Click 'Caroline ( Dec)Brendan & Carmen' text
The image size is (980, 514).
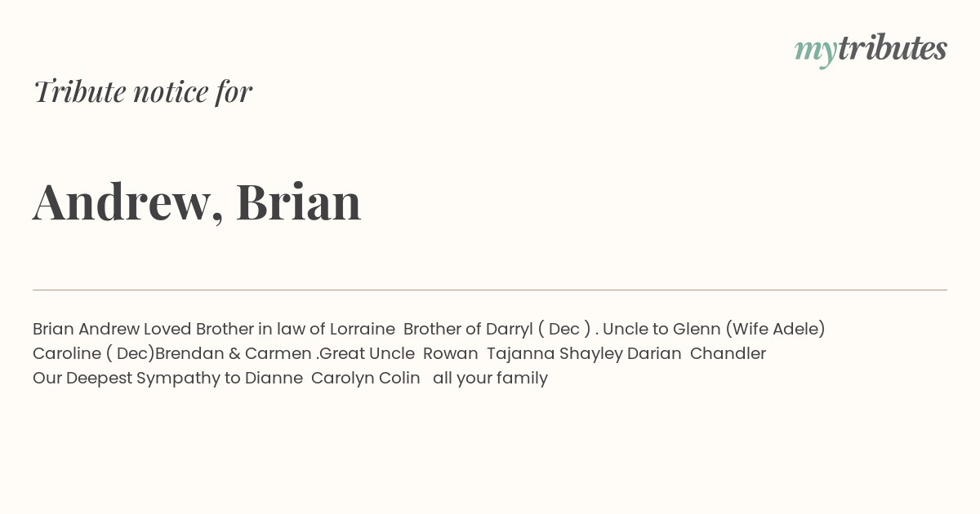pyautogui.click(x=172, y=353)
